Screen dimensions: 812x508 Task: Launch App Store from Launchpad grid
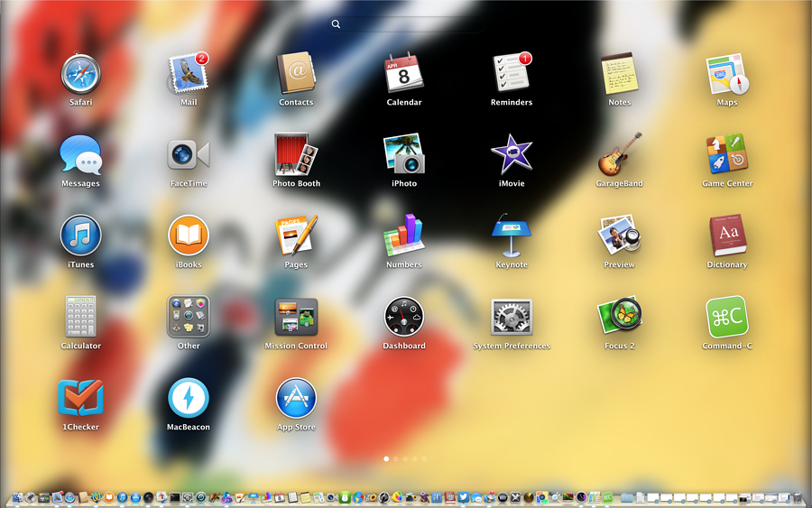click(296, 398)
